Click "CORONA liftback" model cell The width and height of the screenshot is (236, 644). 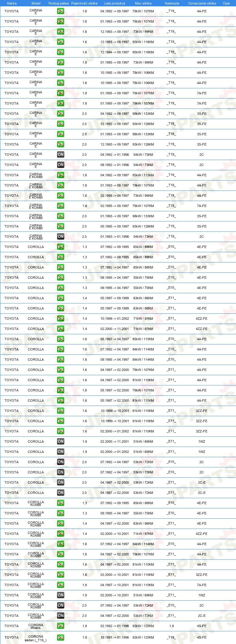(36, 626)
